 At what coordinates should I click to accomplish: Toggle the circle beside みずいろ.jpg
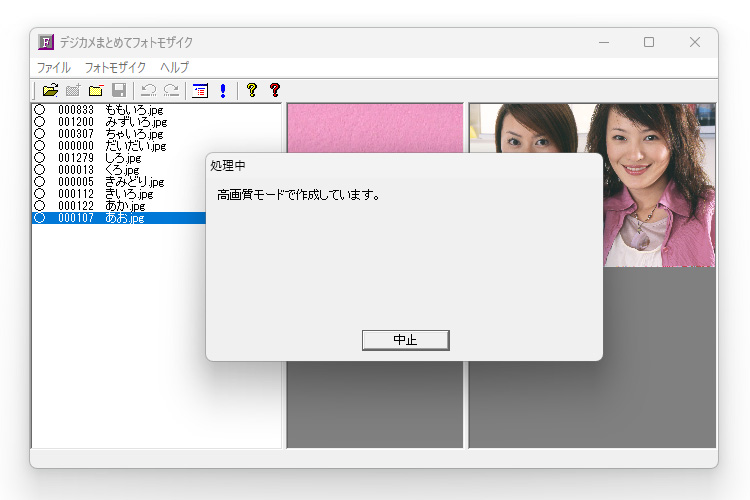point(40,121)
